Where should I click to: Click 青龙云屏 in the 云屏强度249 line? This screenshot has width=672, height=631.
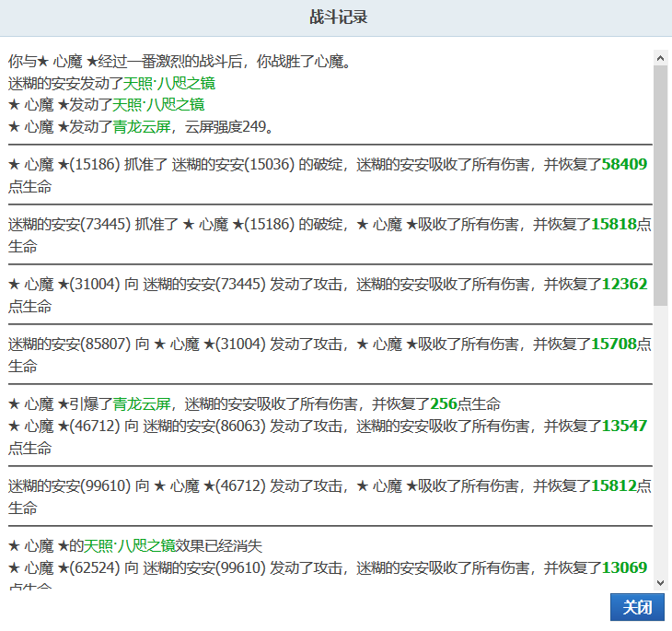coord(142,126)
